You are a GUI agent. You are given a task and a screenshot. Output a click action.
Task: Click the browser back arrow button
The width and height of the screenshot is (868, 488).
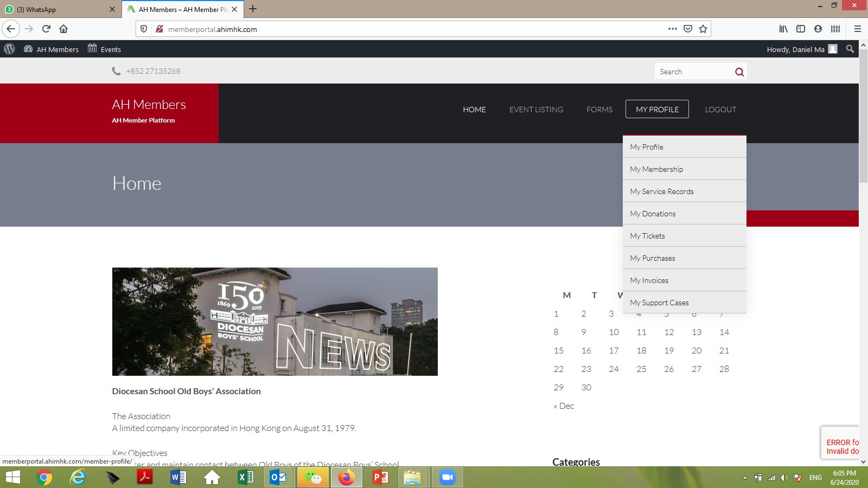pyautogui.click(x=11, y=29)
